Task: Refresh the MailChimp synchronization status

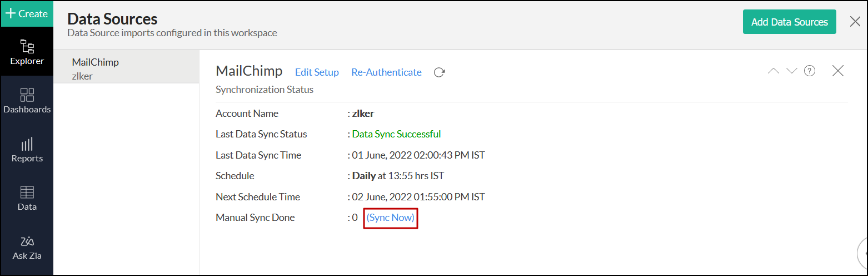Action: click(440, 72)
